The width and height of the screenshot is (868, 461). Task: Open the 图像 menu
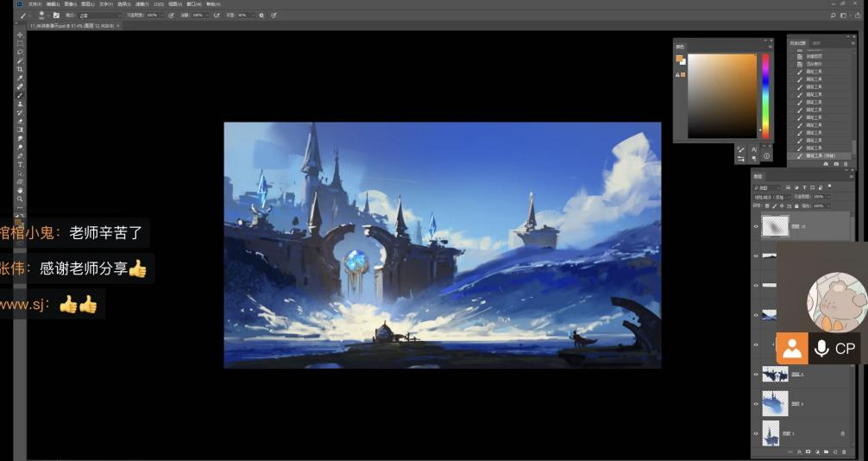(x=70, y=3)
